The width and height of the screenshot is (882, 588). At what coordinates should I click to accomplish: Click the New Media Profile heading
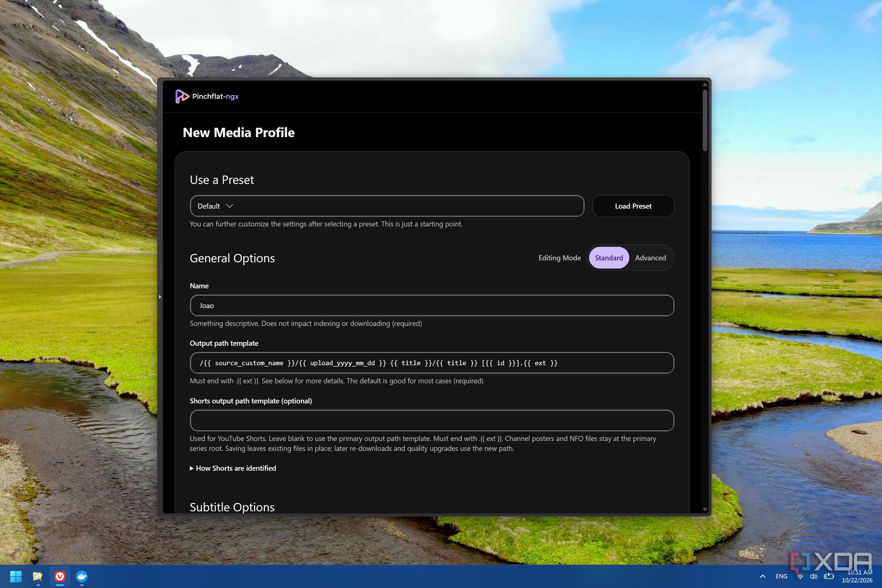[x=239, y=132]
